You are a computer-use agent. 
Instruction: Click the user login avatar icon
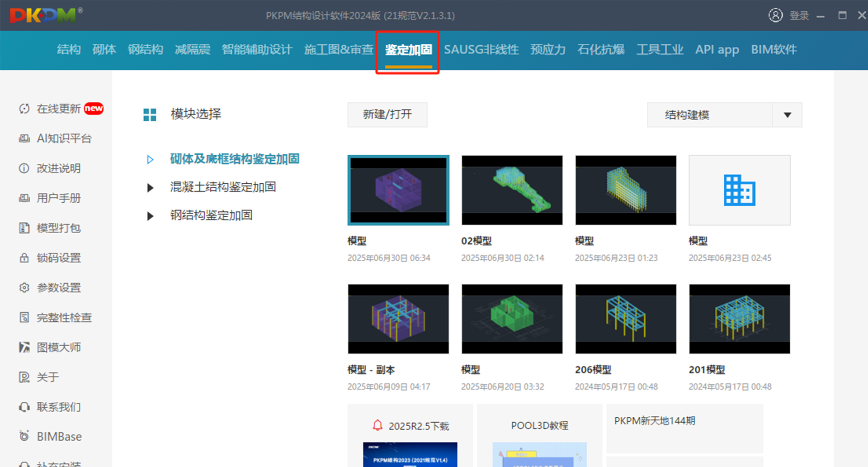775,15
